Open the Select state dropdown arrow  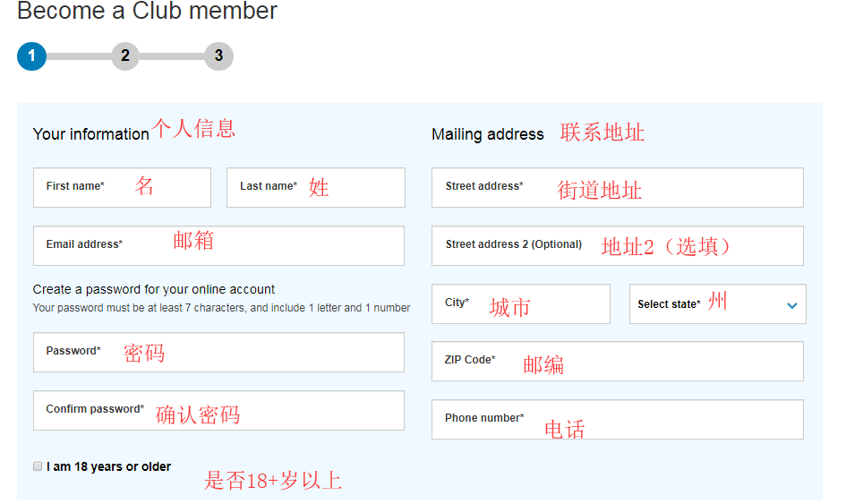791,305
